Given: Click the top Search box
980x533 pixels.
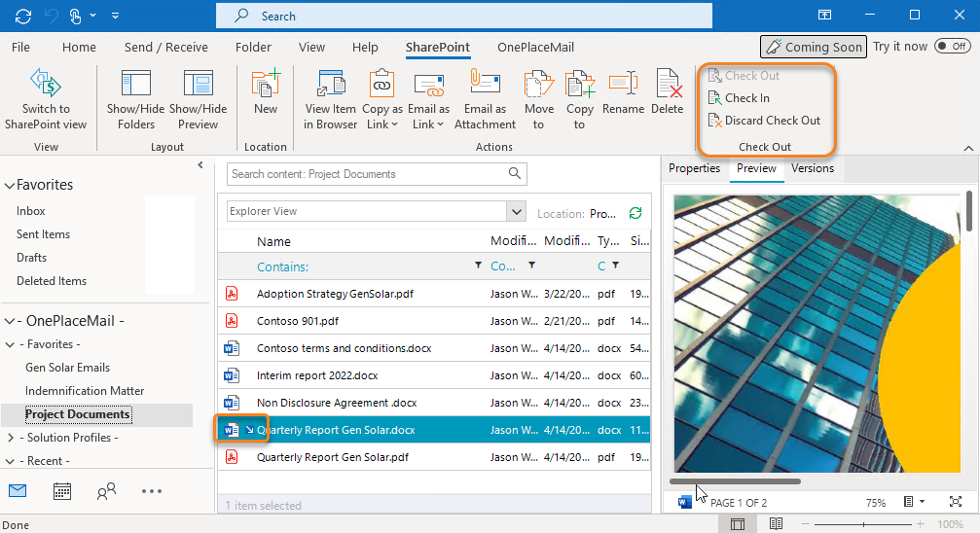Looking at the screenshot, I should tap(464, 16).
